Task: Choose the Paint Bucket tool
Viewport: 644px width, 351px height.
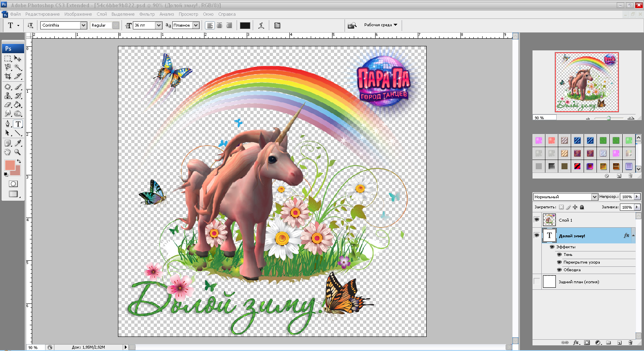Action: coord(18,104)
